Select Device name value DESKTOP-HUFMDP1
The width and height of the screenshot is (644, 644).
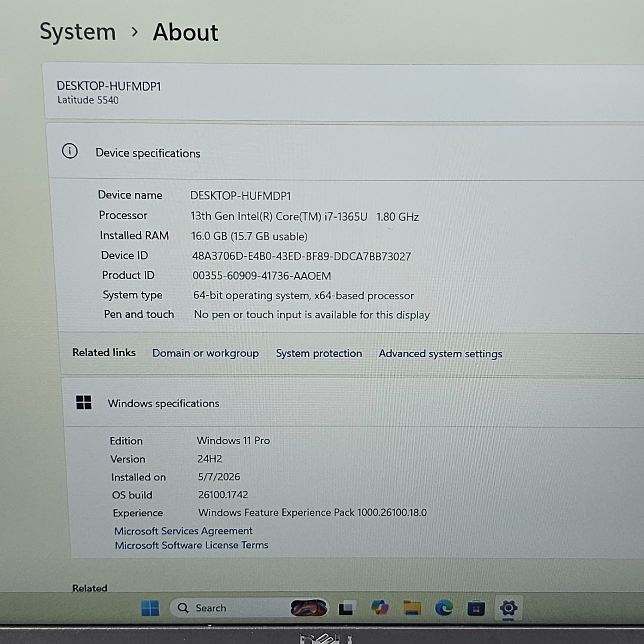241,196
